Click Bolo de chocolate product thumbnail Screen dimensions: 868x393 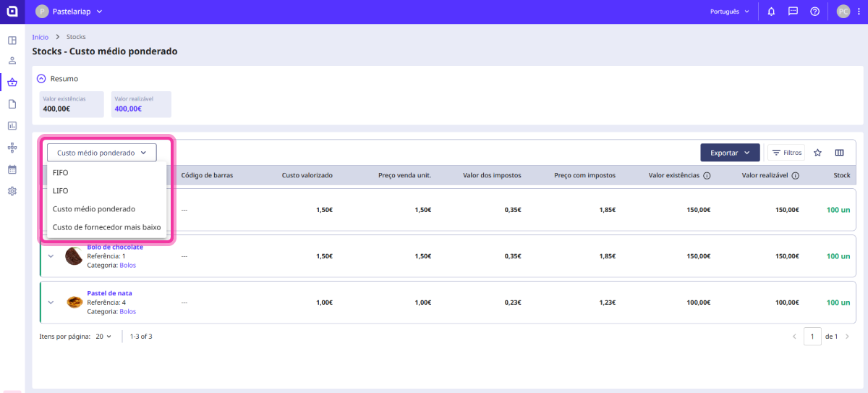(x=73, y=256)
